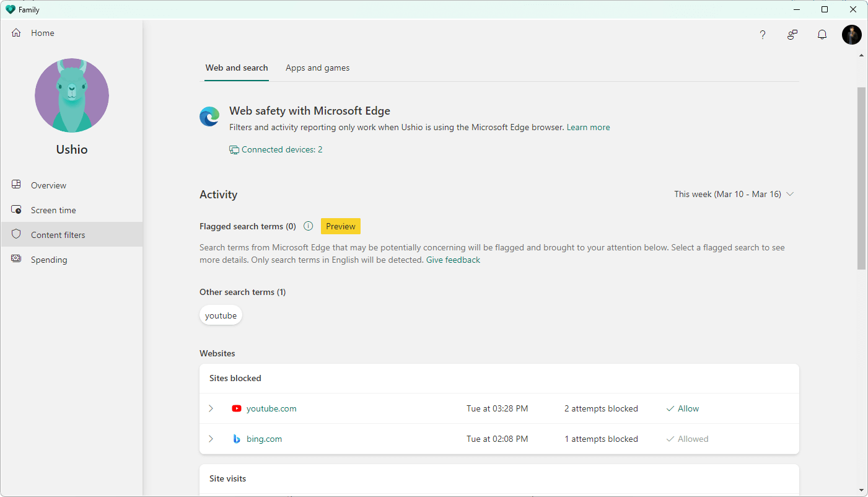Click the Overview grid icon

[x=17, y=185]
